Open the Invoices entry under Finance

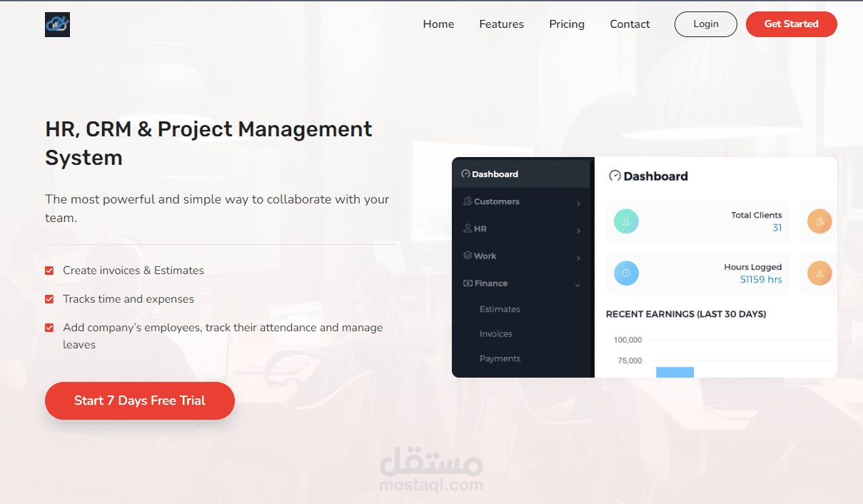pos(496,333)
